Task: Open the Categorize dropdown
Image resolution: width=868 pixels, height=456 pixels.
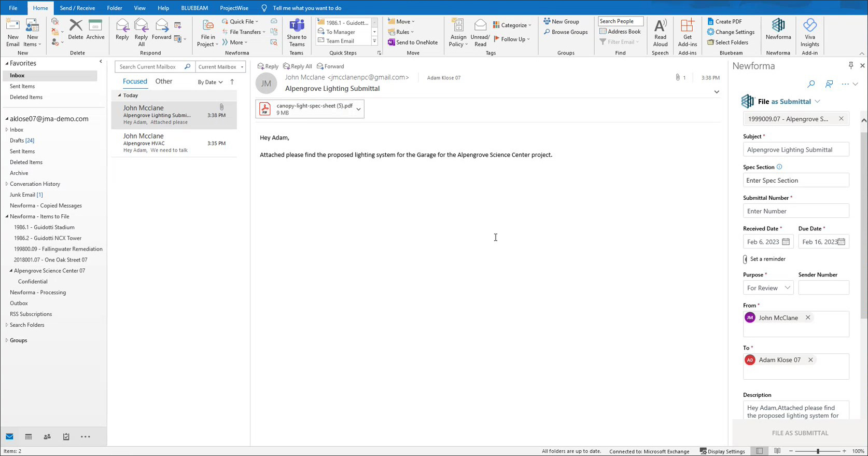Action: (512, 25)
